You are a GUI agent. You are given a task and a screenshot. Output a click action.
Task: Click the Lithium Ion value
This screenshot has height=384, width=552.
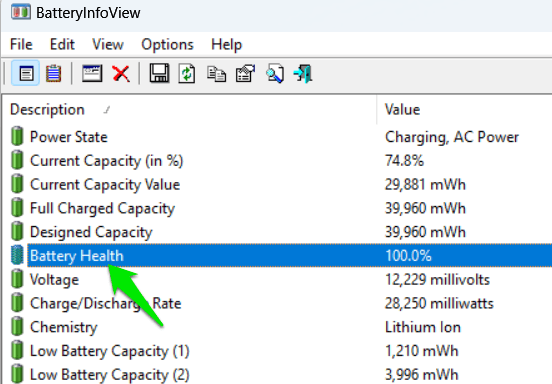click(422, 327)
